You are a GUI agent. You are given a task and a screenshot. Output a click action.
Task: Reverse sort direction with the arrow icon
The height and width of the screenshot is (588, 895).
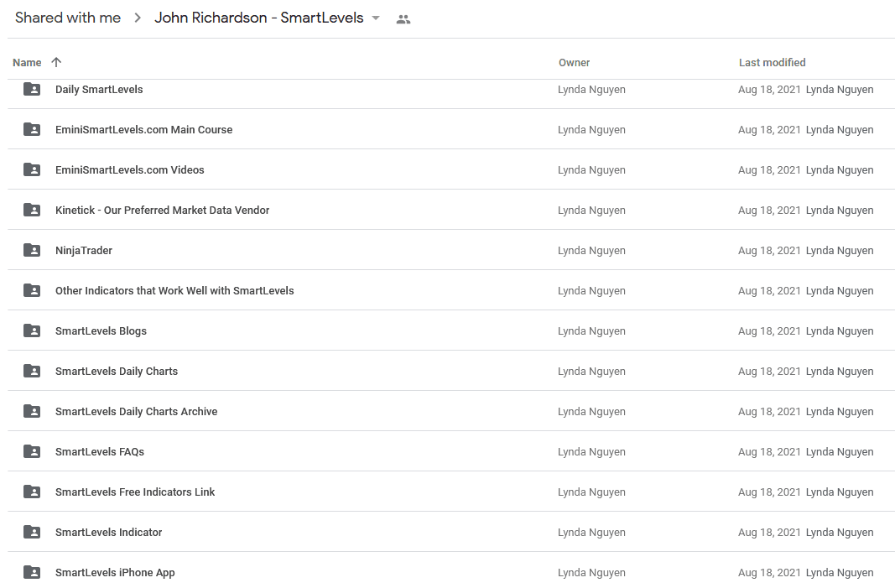[x=56, y=62]
